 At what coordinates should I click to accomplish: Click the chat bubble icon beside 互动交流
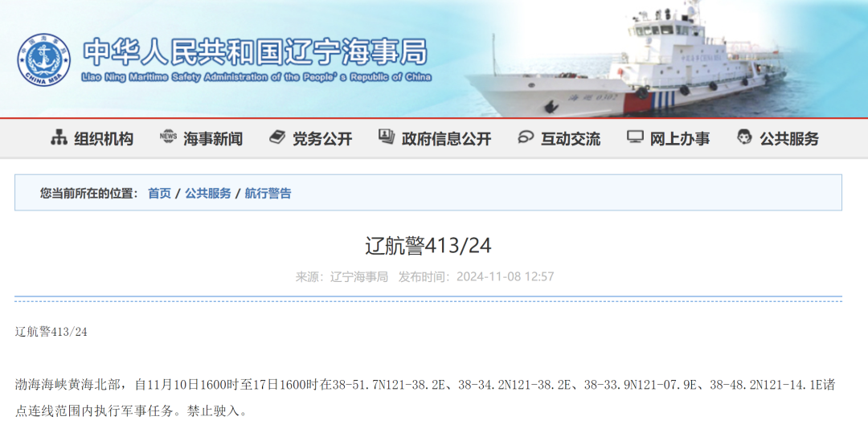point(526,137)
